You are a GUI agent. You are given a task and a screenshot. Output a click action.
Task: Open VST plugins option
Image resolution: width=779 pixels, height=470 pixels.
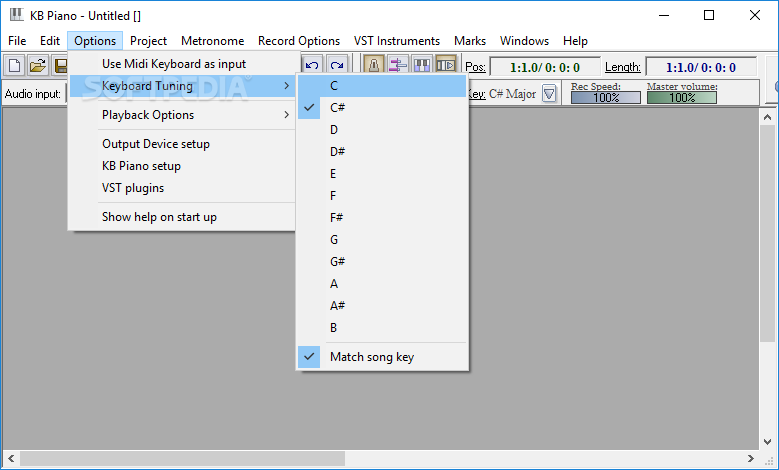[182, 188]
